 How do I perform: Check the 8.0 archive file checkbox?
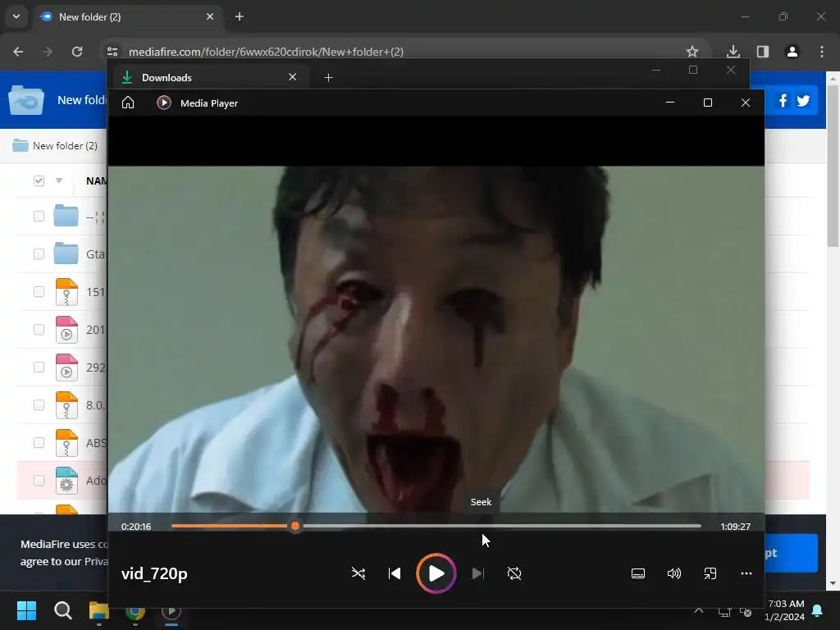(39, 405)
